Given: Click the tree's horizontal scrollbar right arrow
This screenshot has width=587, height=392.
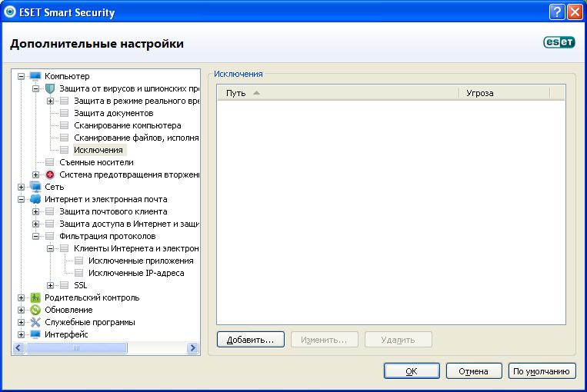Looking at the screenshot, I should click(x=193, y=348).
